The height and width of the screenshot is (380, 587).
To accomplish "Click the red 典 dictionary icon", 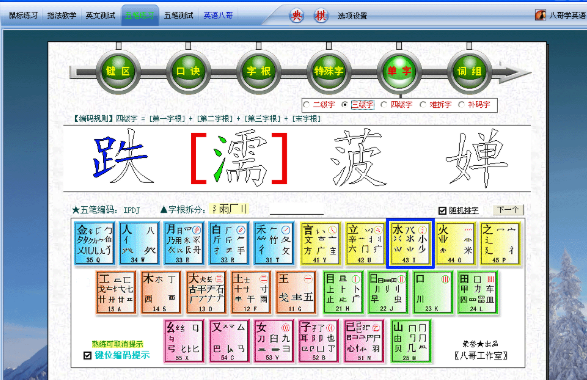I will pyautogui.click(x=296, y=16).
